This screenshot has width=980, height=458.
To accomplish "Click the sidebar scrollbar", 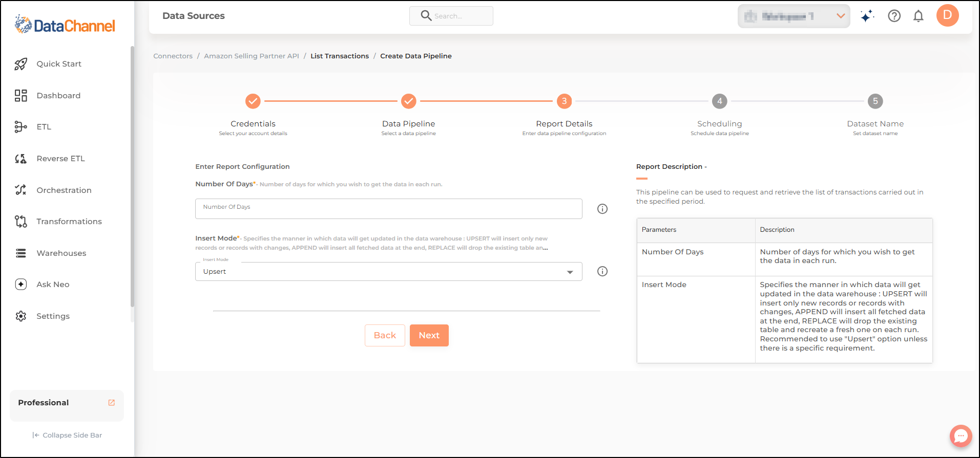I will pos(132,177).
